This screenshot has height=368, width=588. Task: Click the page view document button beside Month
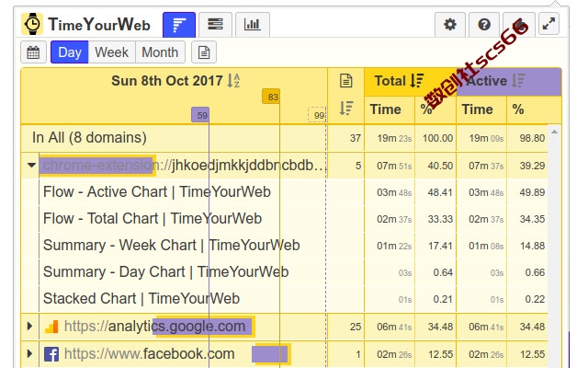tap(204, 52)
